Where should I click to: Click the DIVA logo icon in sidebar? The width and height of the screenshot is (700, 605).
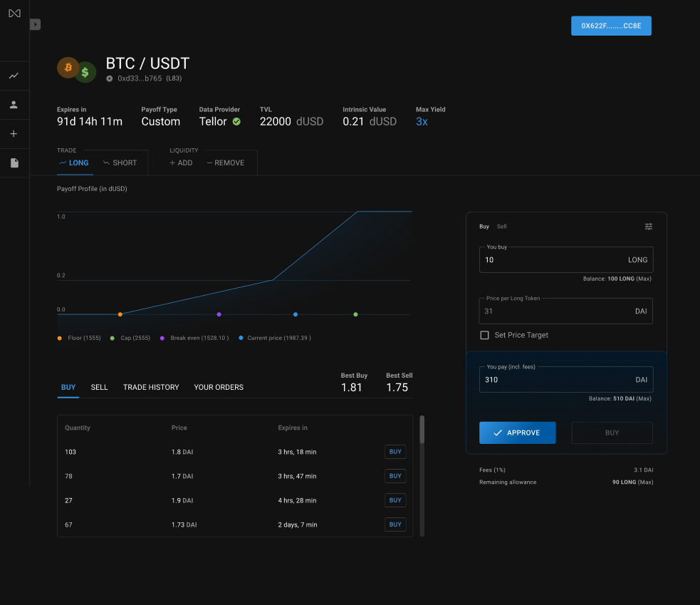(x=14, y=14)
